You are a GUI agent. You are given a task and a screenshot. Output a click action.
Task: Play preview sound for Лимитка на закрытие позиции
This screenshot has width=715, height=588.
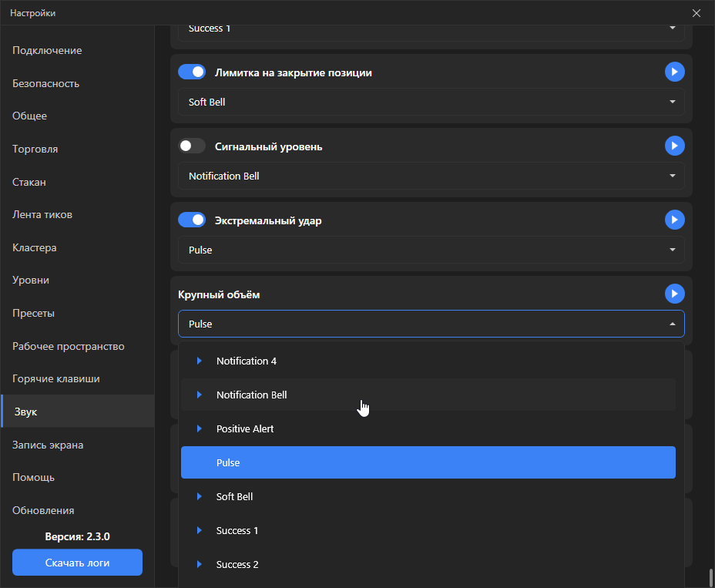click(674, 72)
